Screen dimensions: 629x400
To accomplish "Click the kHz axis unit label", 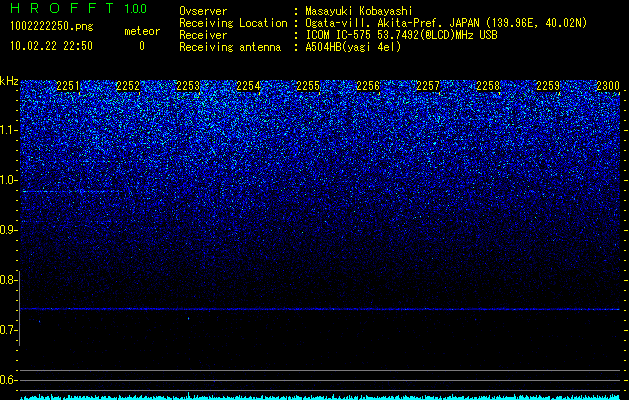I will (9, 81).
